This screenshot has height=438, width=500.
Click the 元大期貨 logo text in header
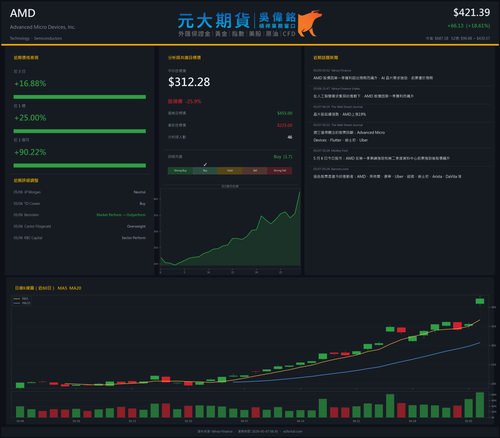click(x=214, y=21)
